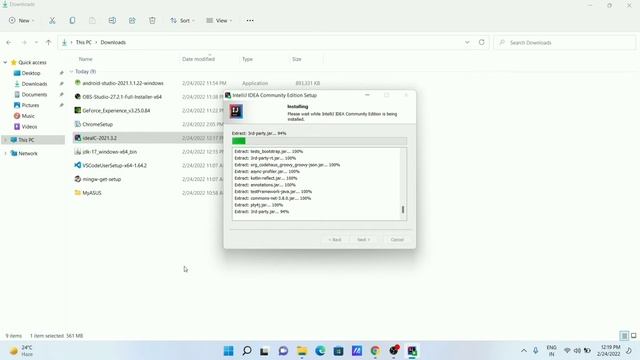Sort by the Name column header

[x=85, y=59]
